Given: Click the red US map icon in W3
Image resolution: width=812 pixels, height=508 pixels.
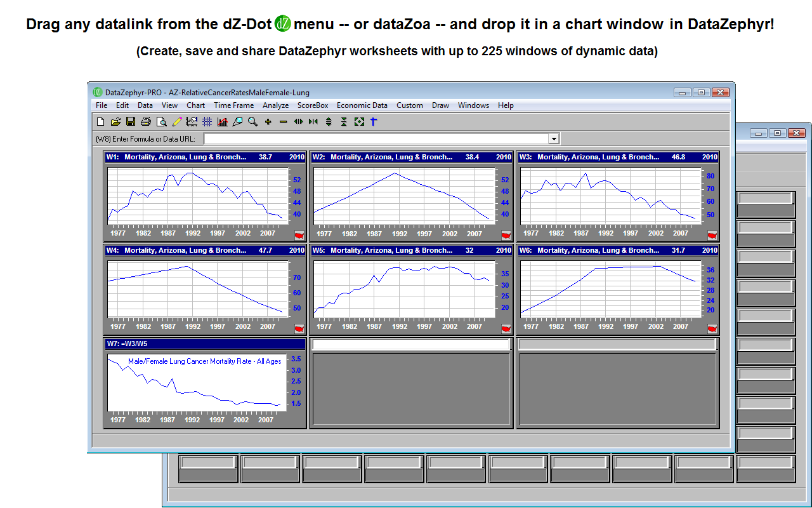Looking at the screenshot, I should 712,235.
